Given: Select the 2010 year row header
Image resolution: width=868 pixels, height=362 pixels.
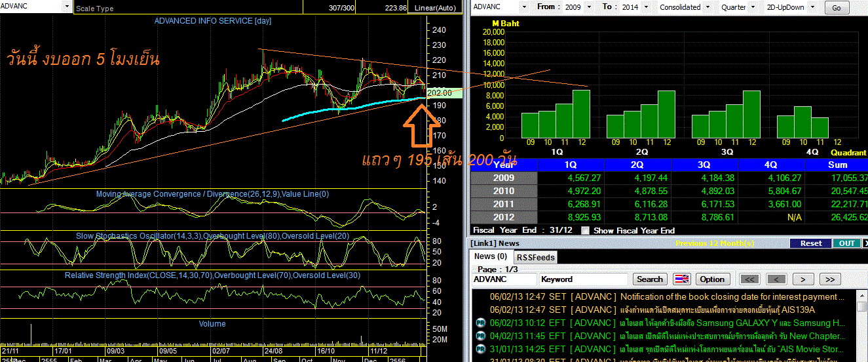Looking at the screenshot, I should 504,191.
